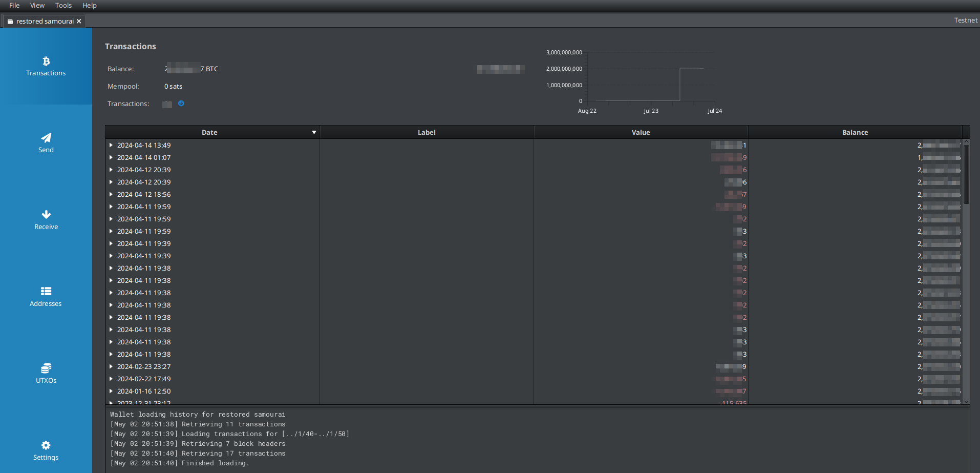Open the Send panel
The width and height of the screenshot is (980, 473).
point(46,143)
